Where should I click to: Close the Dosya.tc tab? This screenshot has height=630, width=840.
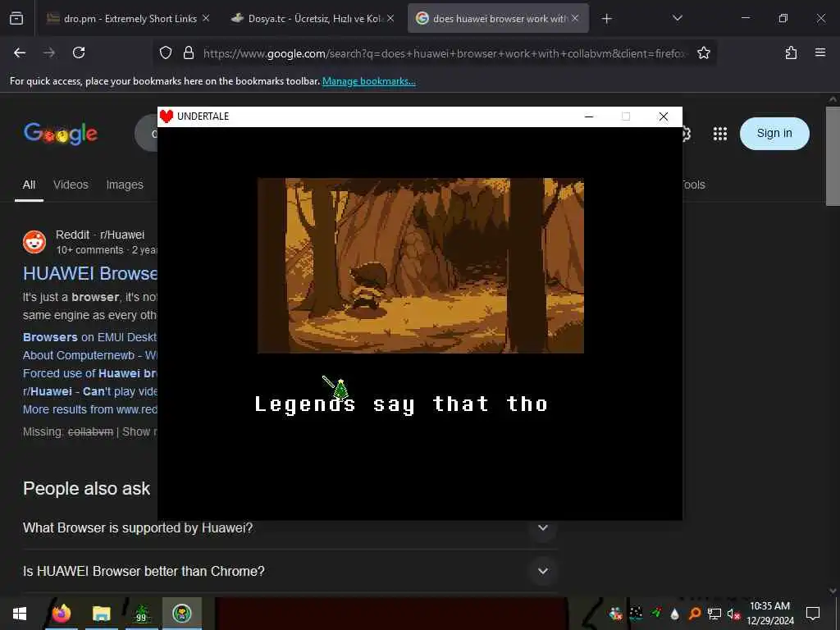[390, 18]
